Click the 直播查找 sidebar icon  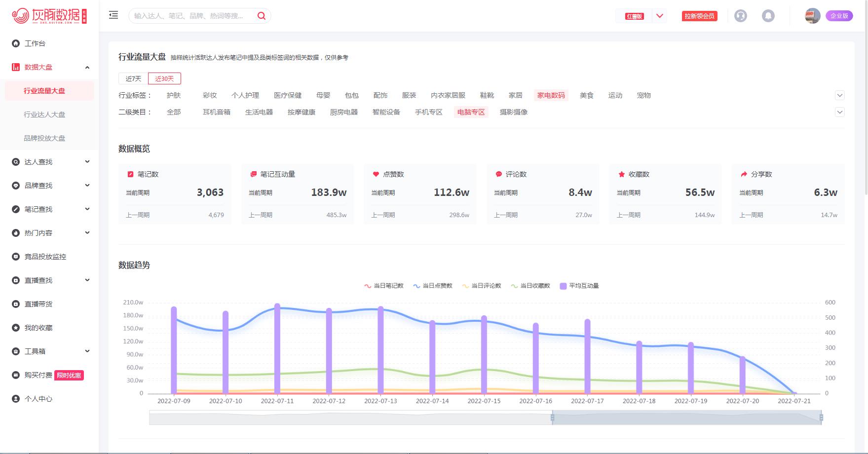pyautogui.click(x=16, y=280)
